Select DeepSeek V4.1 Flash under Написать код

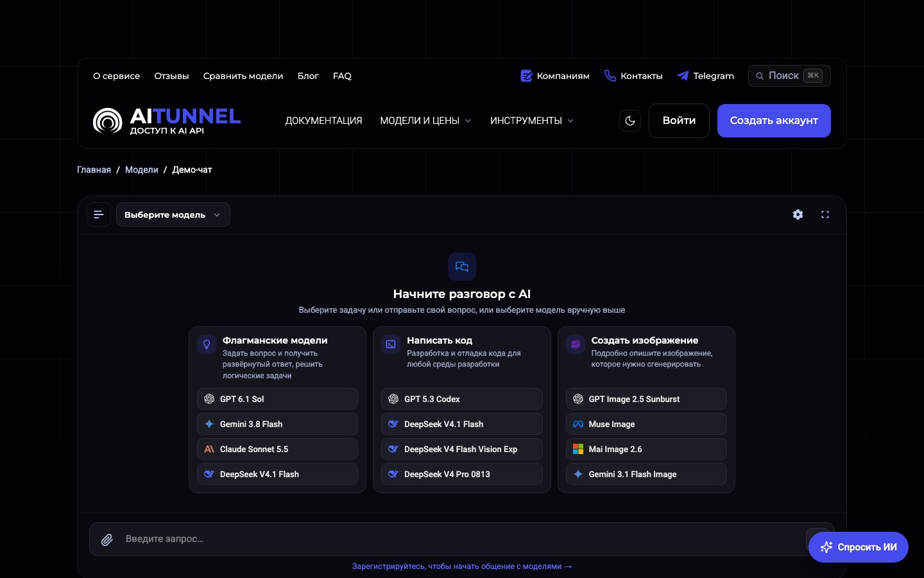tap(462, 424)
